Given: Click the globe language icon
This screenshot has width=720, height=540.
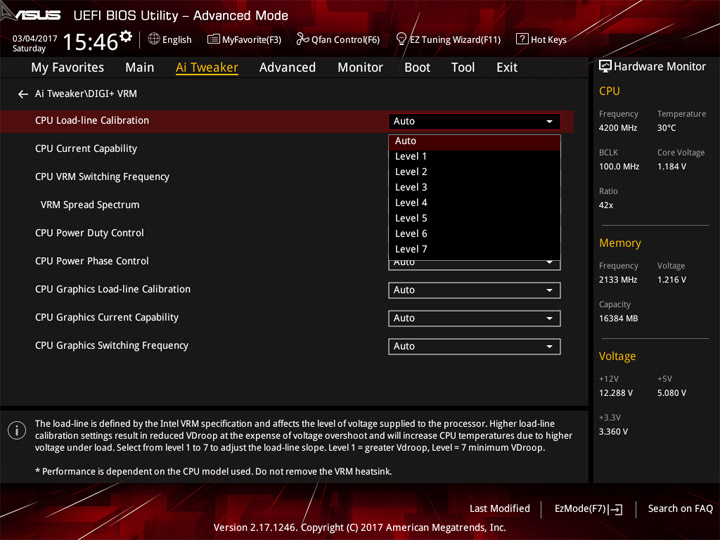Looking at the screenshot, I should (x=154, y=39).
